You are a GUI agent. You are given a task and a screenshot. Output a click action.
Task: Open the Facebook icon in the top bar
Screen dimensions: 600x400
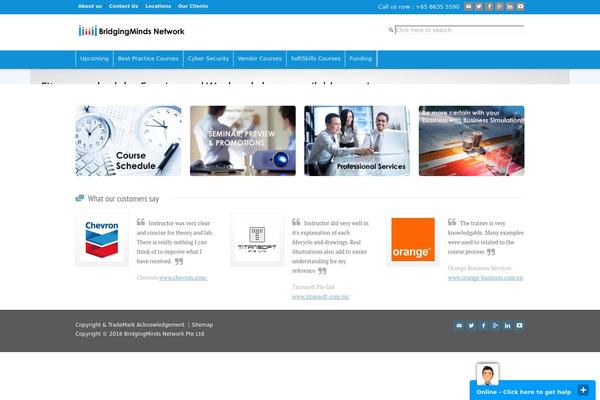[x=489, y=7]
